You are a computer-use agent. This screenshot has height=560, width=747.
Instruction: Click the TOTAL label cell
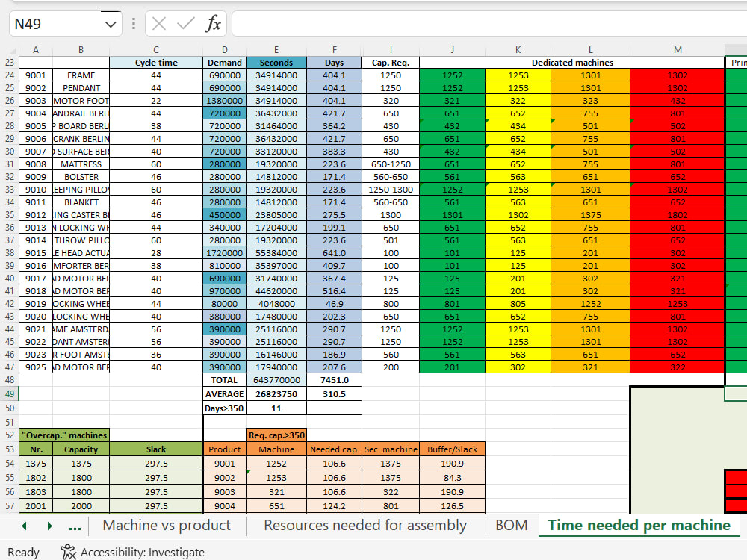coord(224,380)
